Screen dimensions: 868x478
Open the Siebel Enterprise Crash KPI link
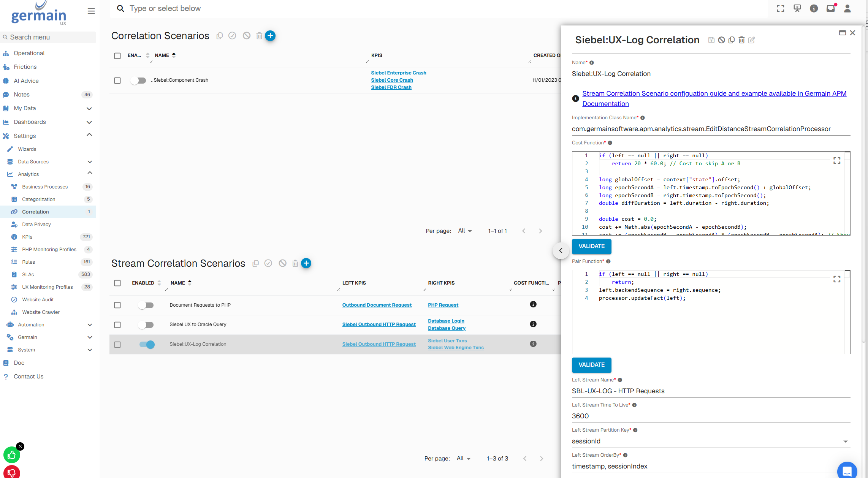pyautogui.click(x=399, y=73)
